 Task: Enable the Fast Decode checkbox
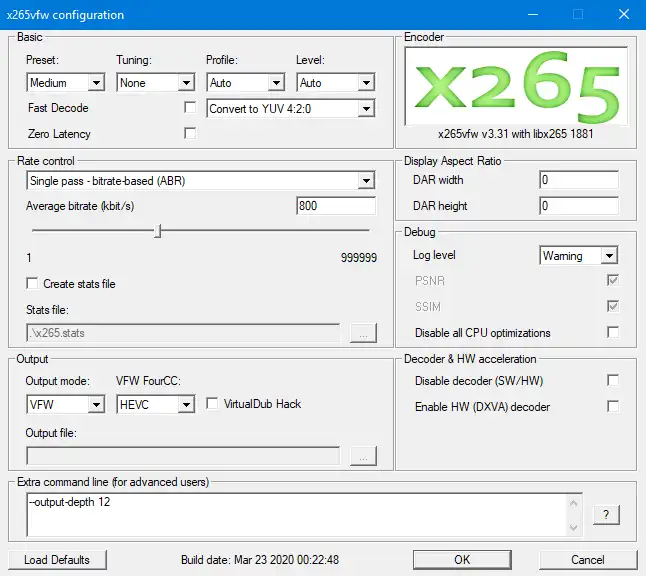tap(190, 108)
